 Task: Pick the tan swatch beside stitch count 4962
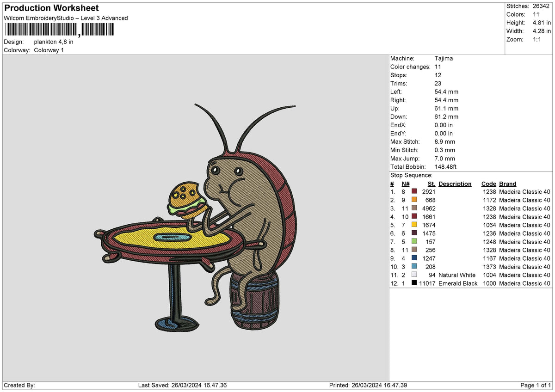click(x=414, y=208)
